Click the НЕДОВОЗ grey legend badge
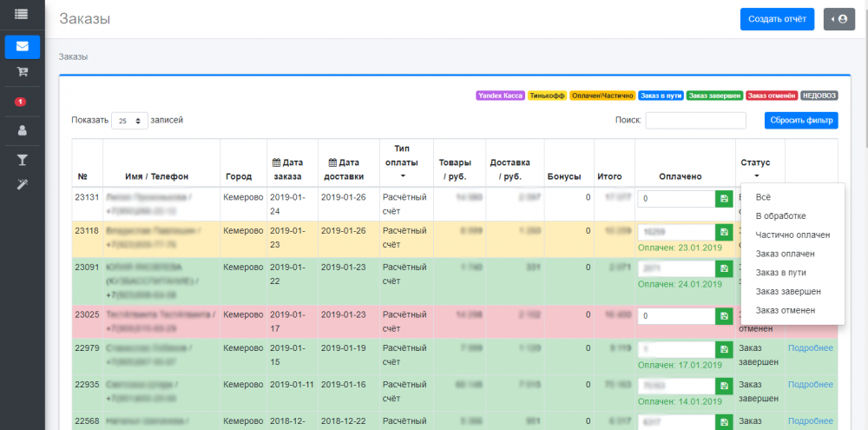Screen dimensions: 868x430 coord(819,96)
